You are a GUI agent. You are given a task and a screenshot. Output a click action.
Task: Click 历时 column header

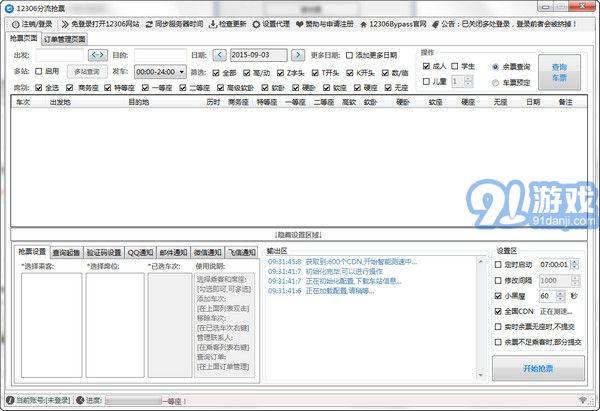pos(213,102)
